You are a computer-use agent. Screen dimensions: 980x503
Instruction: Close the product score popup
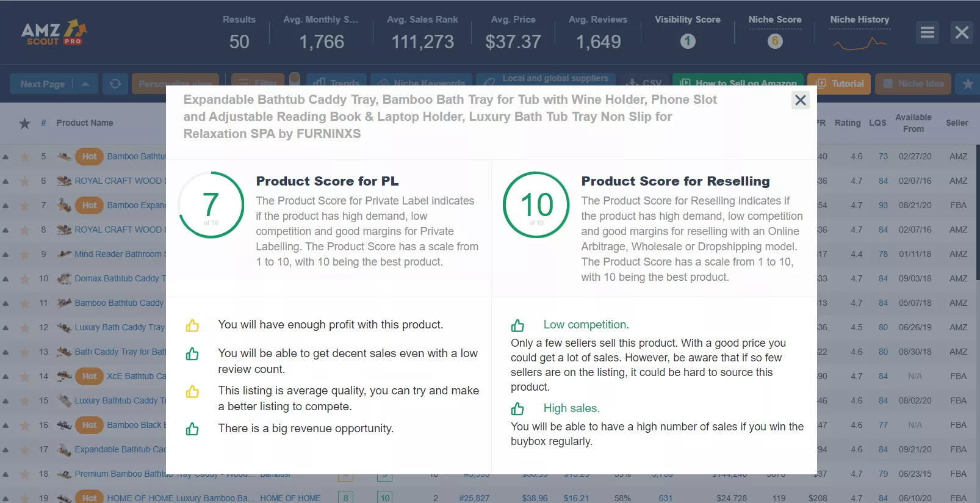click(801, 100)
